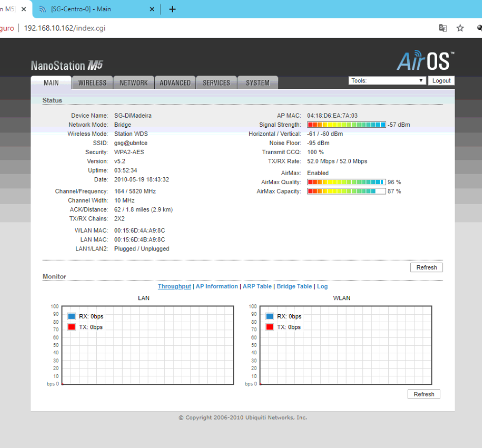
Task: Open the AP Information link
Action: point(217,286)
